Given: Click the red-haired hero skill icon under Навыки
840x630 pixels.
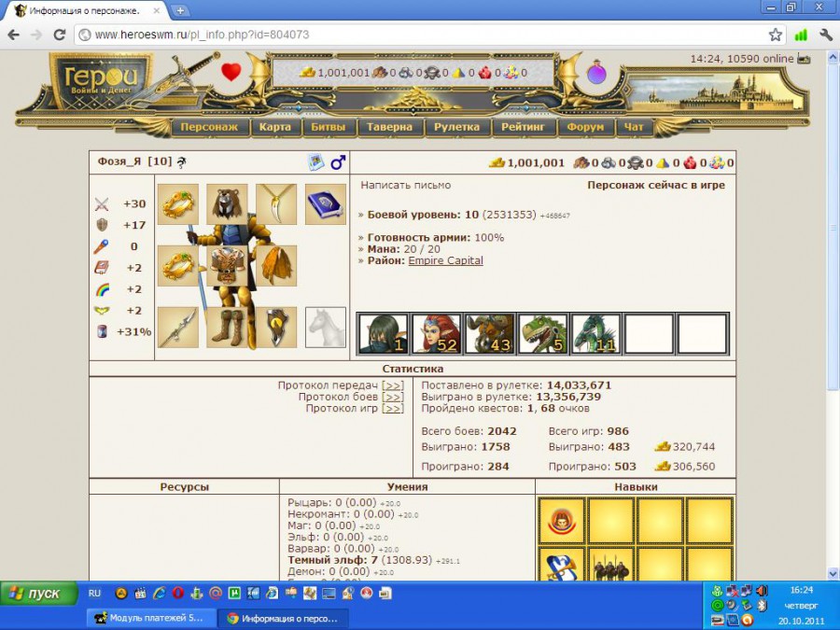Looking at the screenshot, I should point(561,521).
